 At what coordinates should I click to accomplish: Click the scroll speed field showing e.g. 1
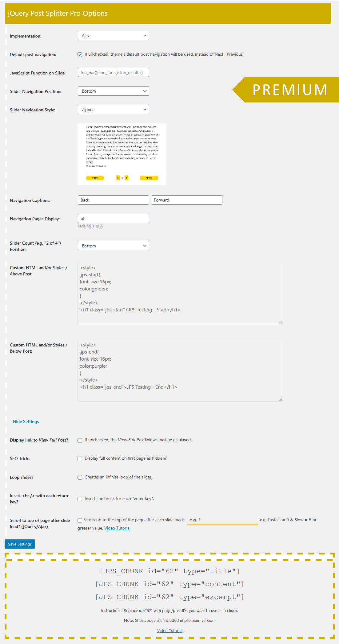point(223,520)
